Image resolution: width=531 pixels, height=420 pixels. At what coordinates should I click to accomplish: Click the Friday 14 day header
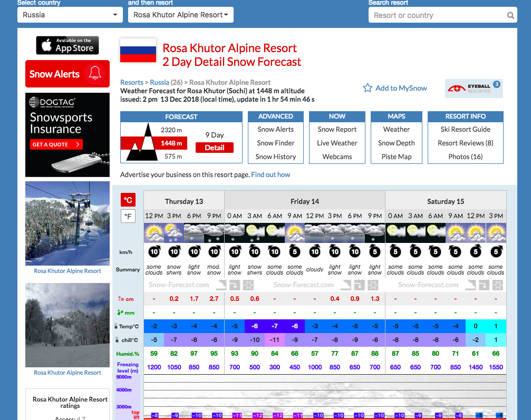coord(305,201)
